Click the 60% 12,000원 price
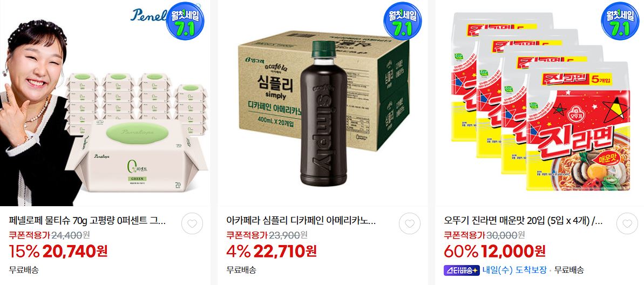 [494, 251]
